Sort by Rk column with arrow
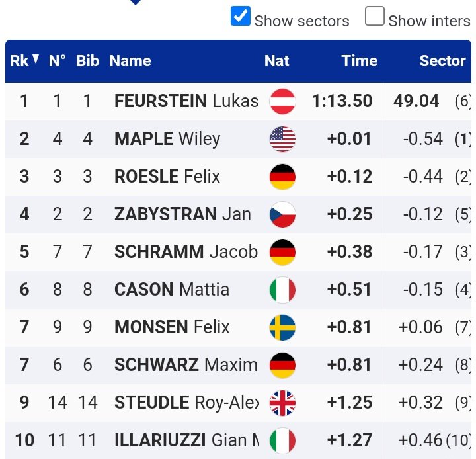This screenshot has height=459, width=476. (x=24, y=60)
